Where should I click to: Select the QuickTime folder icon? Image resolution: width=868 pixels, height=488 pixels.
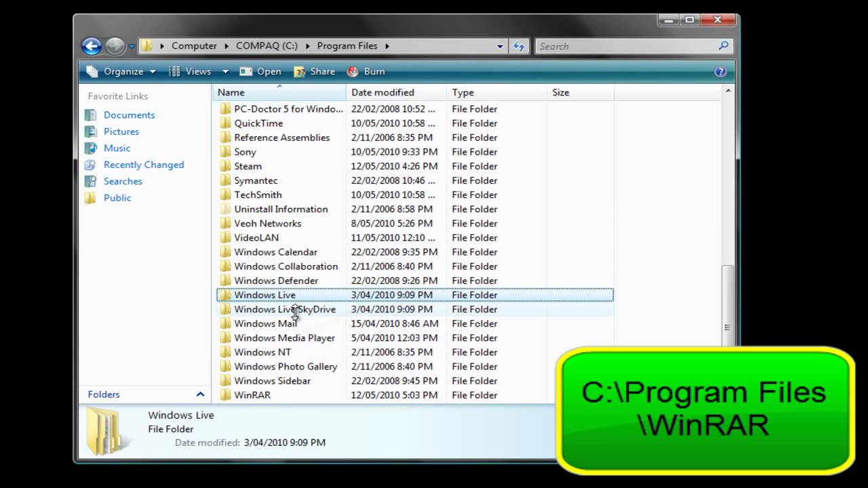click(x=225, y=123)
